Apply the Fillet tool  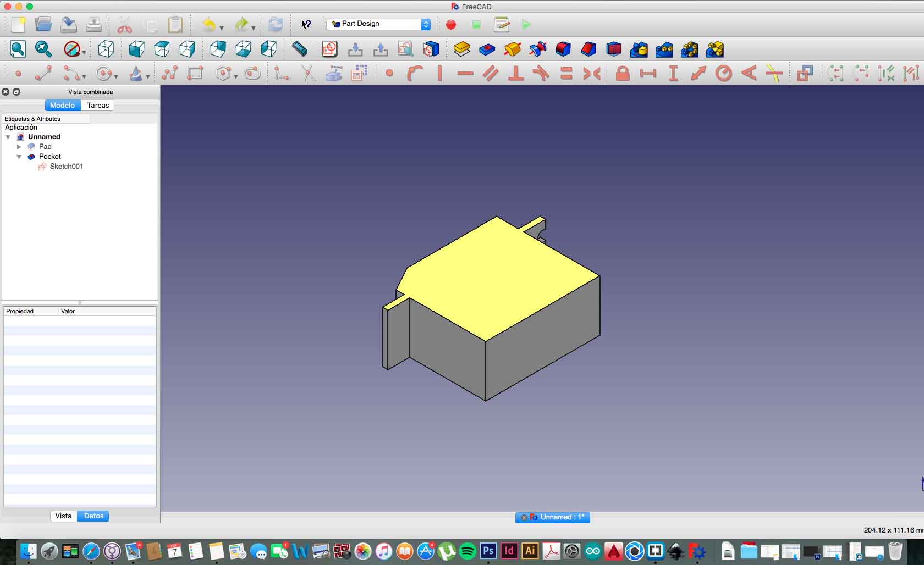563,49
